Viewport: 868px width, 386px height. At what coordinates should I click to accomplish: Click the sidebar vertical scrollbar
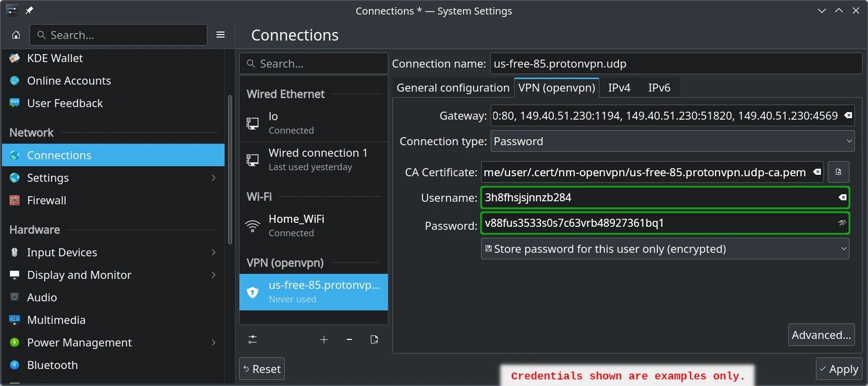pos(230,170)
